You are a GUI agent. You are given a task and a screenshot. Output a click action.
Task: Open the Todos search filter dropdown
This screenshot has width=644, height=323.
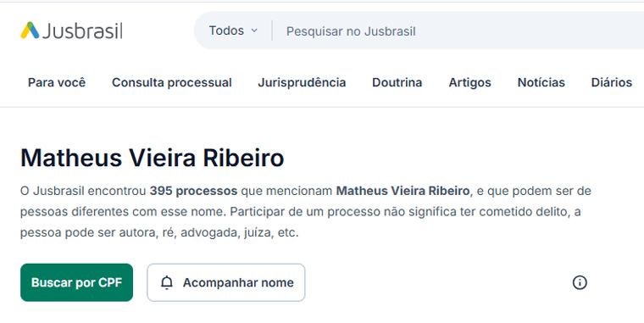pos(233,31)
